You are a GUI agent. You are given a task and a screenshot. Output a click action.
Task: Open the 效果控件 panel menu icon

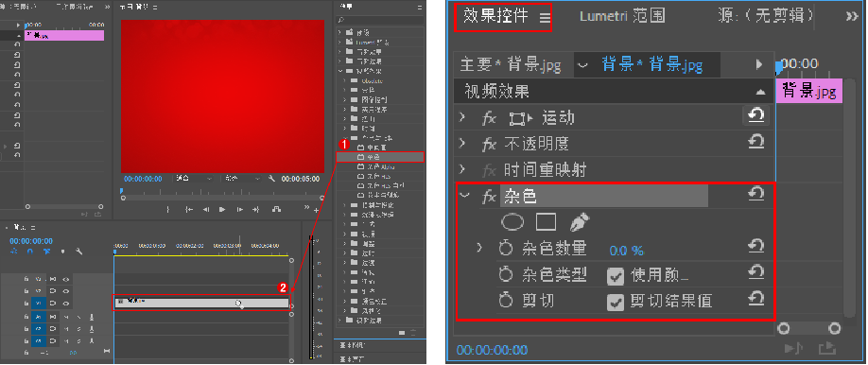[545, 17]
